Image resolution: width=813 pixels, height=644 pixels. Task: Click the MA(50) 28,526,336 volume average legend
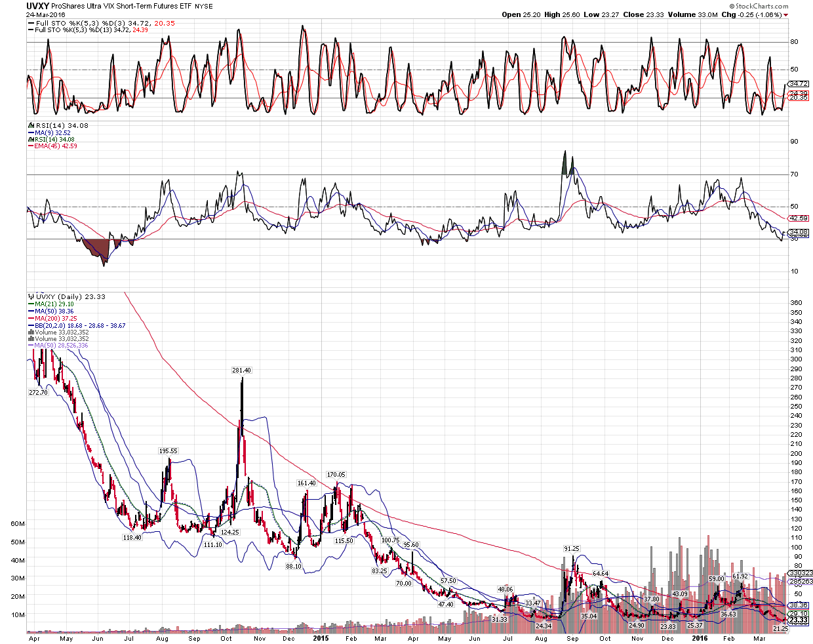point(58,345)
